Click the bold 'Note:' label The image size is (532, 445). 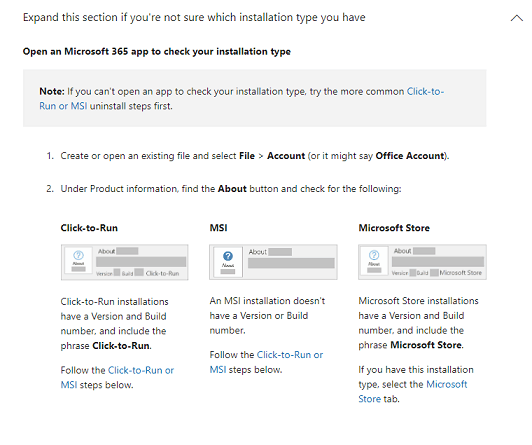[52, 91]
